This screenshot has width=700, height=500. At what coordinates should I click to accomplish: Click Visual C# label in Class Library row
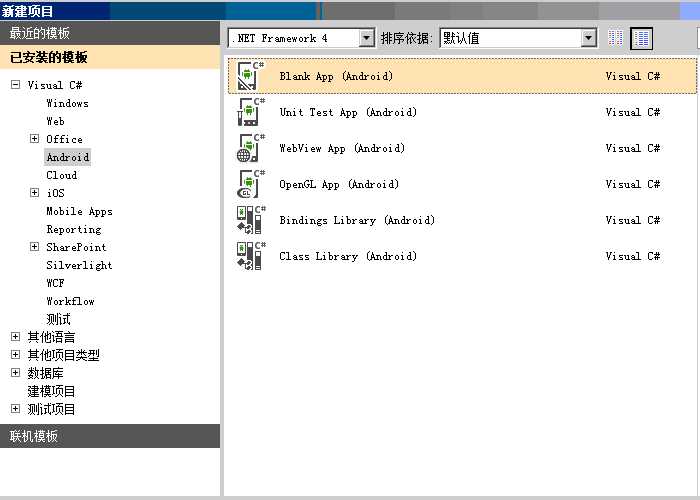(x=633, y=256)
